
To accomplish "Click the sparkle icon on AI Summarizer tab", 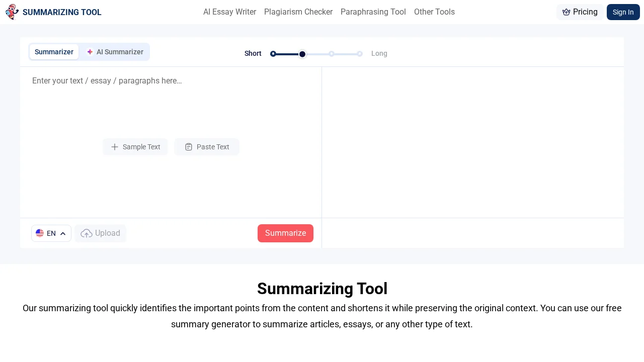I will [x=90, y=52].
